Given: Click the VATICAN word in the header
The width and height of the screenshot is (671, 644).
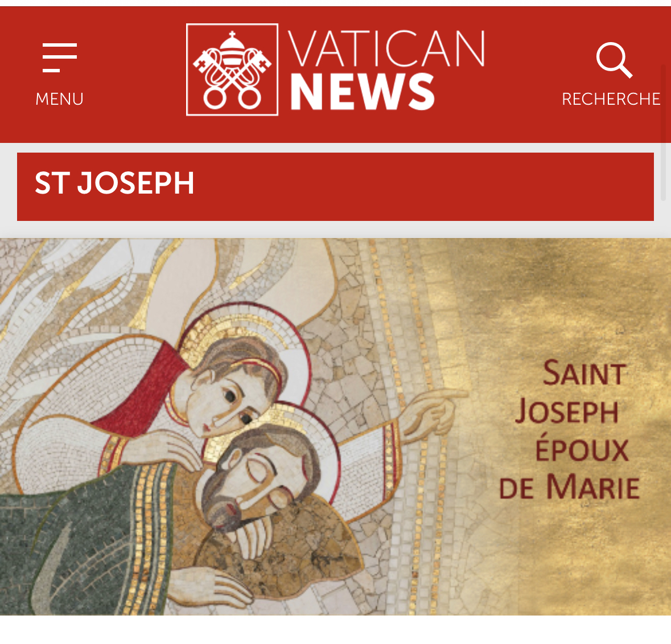Looking at the screenshot, I should [x=386, y=48].
